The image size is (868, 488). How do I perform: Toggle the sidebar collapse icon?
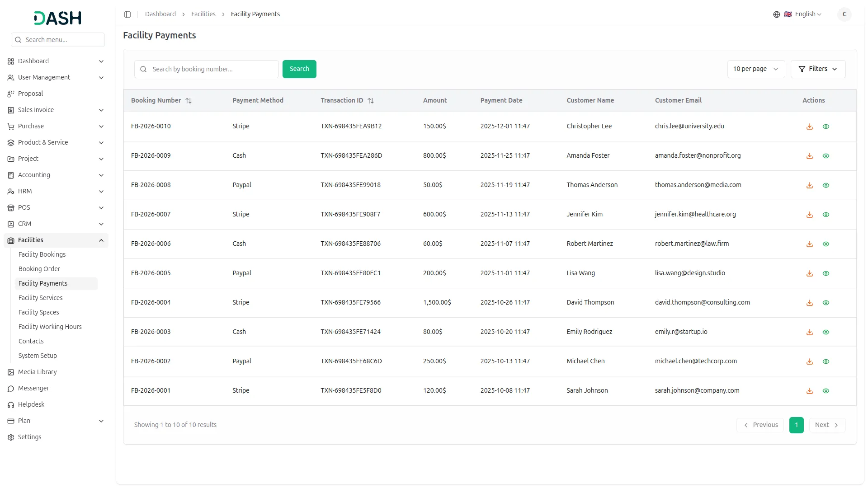click(127, 14)
